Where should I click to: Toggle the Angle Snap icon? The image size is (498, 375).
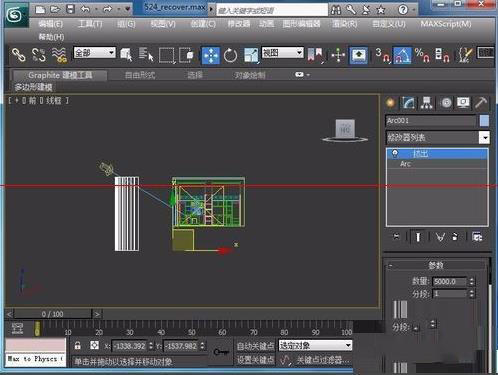[x=402, y=55]
